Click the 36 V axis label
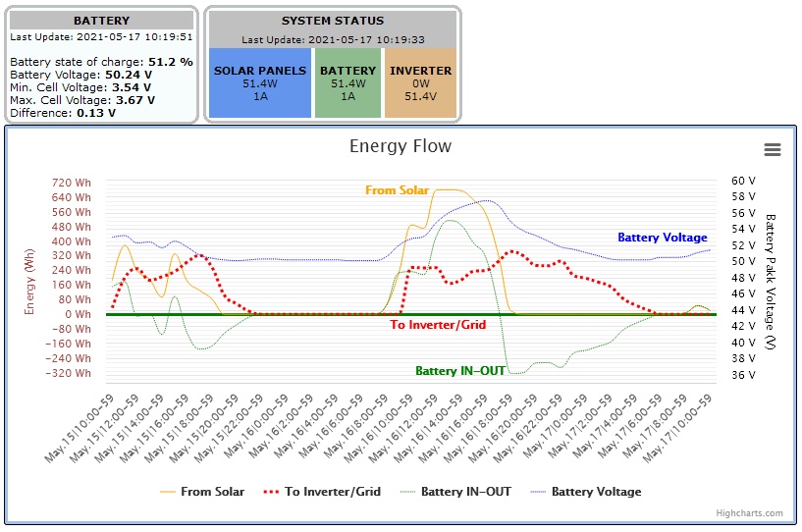Screen dimensions: 802x532 743,375
